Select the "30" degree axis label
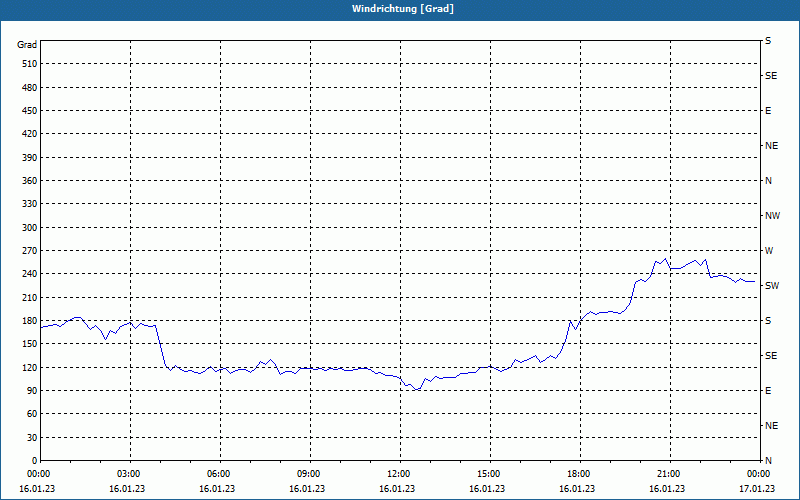800x500 pixels. (x=33, y=437)
